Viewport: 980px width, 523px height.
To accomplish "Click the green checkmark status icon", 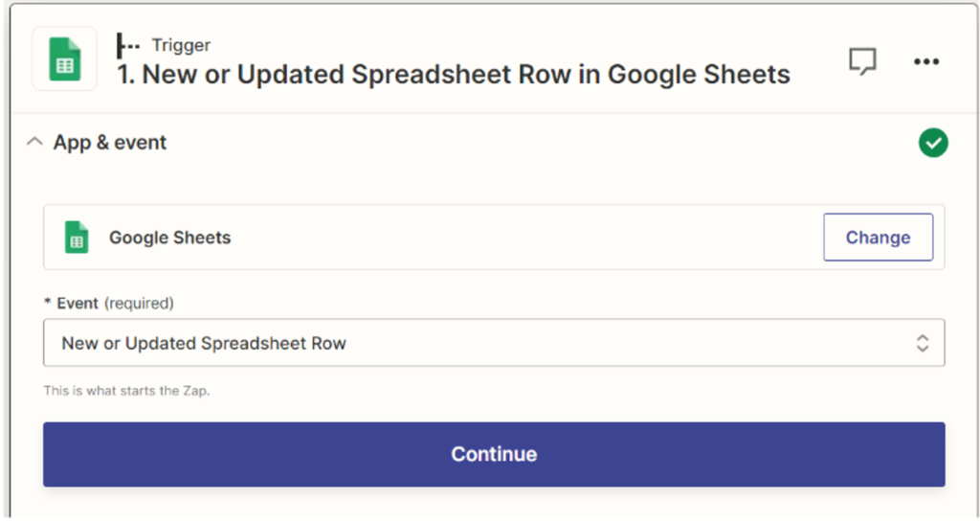I will coord(933,143).
